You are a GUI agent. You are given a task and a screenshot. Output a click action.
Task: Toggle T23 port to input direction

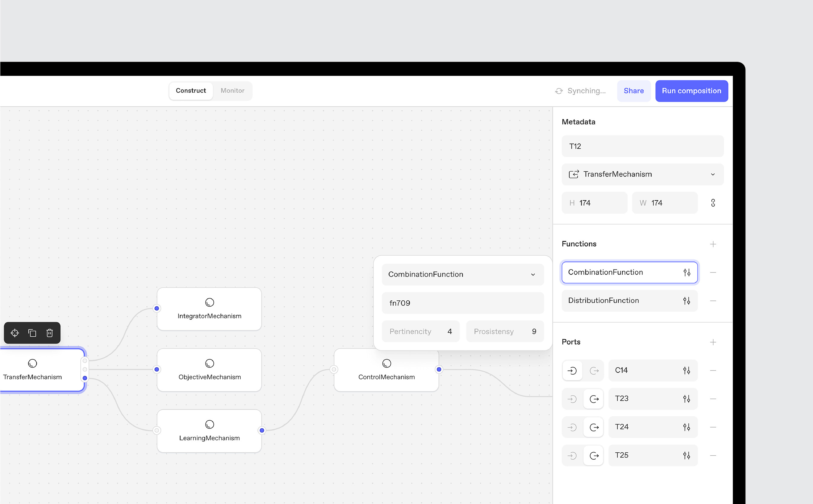(x=572, y=399)
